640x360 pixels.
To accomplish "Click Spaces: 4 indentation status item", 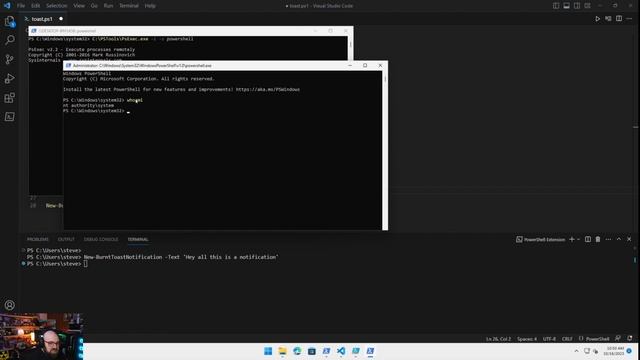I will [527, 339].
